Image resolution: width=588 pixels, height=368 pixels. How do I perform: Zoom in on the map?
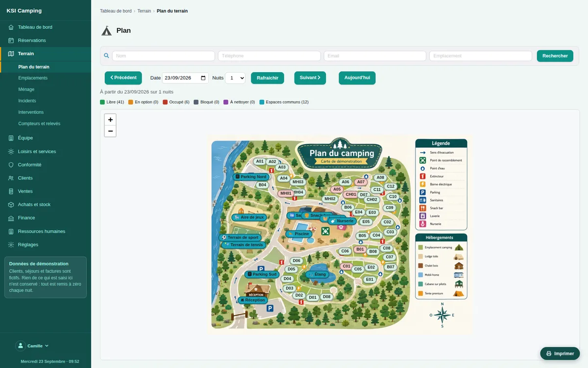tap(110, 120)
